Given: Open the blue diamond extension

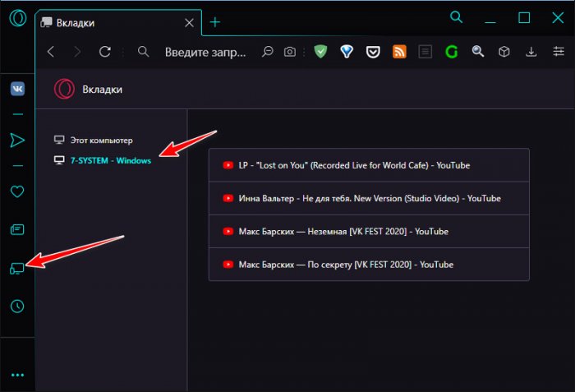Looking at the screenshot, I should pos(347,52).
